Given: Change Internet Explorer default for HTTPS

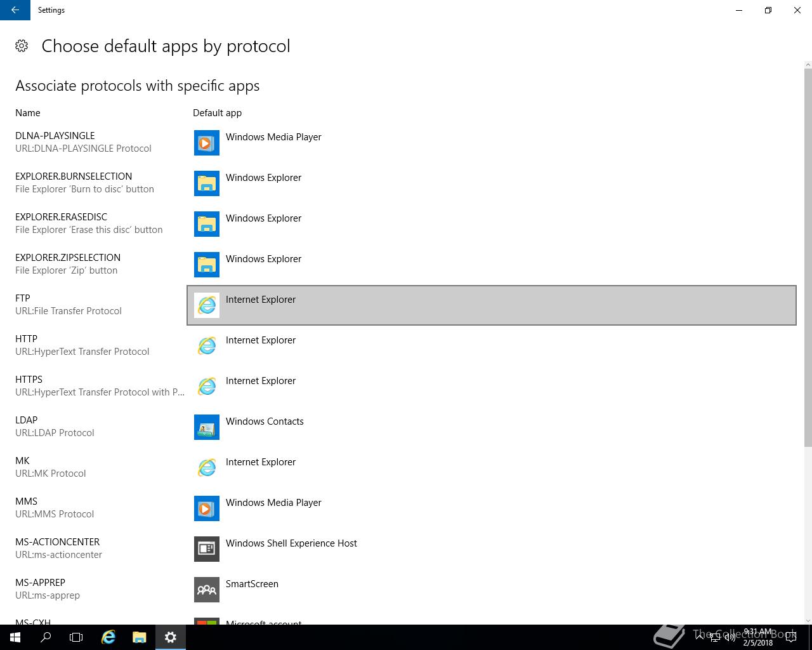Looking at the screenshot, I should point(492,387).
